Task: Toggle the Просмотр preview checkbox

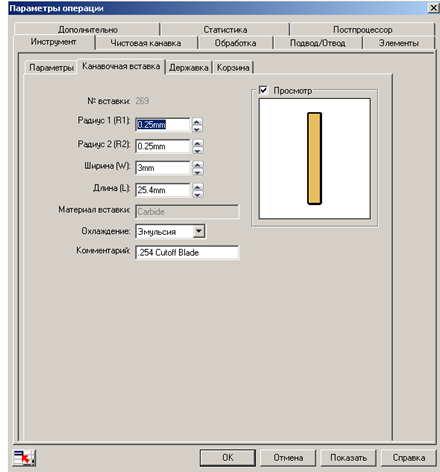Action: tap(263, 90)
